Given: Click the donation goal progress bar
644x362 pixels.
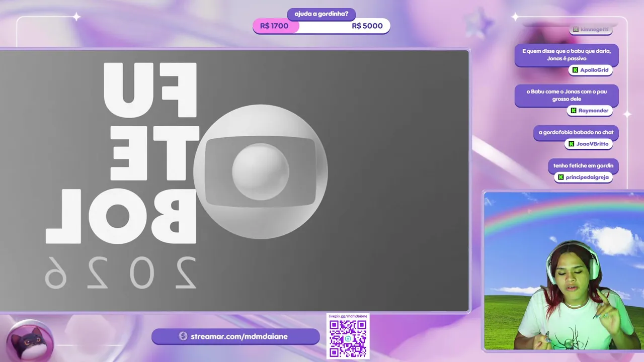Looking at the screenshot, I should (x=321, y=26).
